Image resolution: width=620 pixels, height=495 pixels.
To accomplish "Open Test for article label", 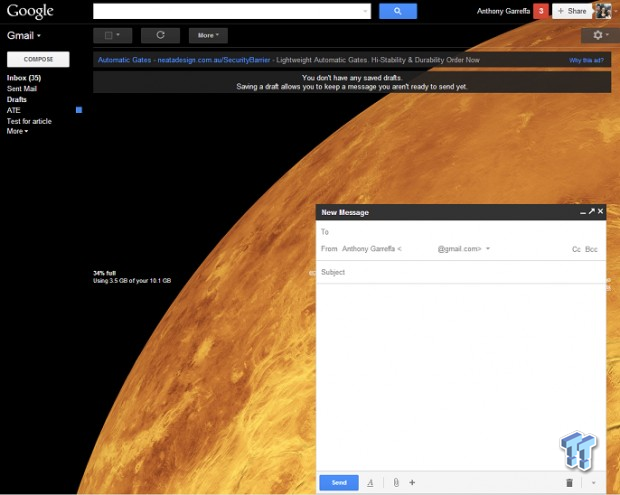I will click(x=29, y=121).
